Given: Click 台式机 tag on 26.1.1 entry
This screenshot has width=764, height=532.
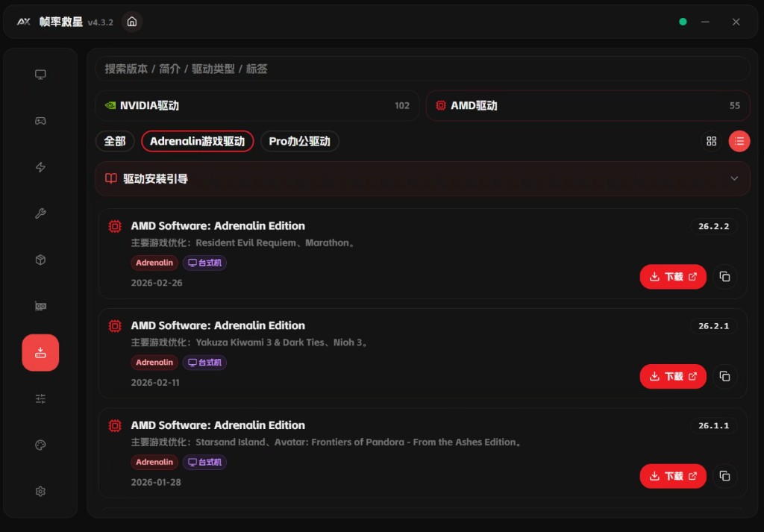Looking at the screenshot, I should click(204, 462).
